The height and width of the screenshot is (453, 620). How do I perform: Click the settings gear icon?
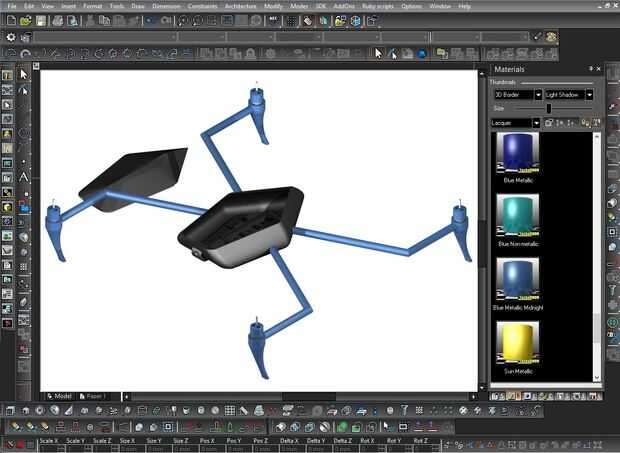(x=11, y=37)
